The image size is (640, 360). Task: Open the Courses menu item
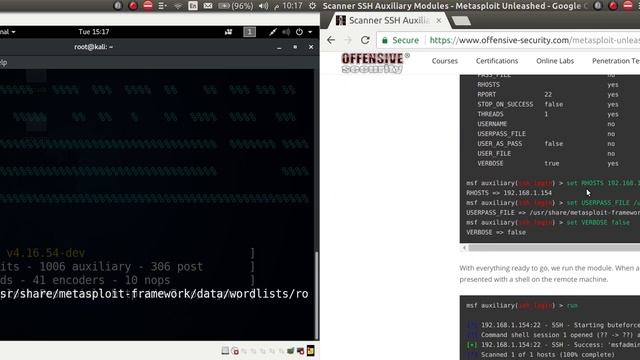point(444,61)
